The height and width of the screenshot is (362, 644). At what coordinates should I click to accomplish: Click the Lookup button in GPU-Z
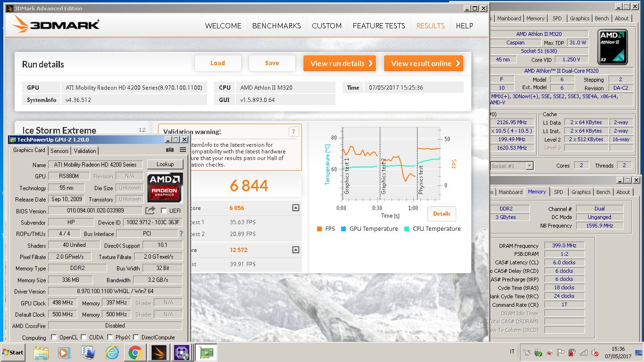click(165, 164)
